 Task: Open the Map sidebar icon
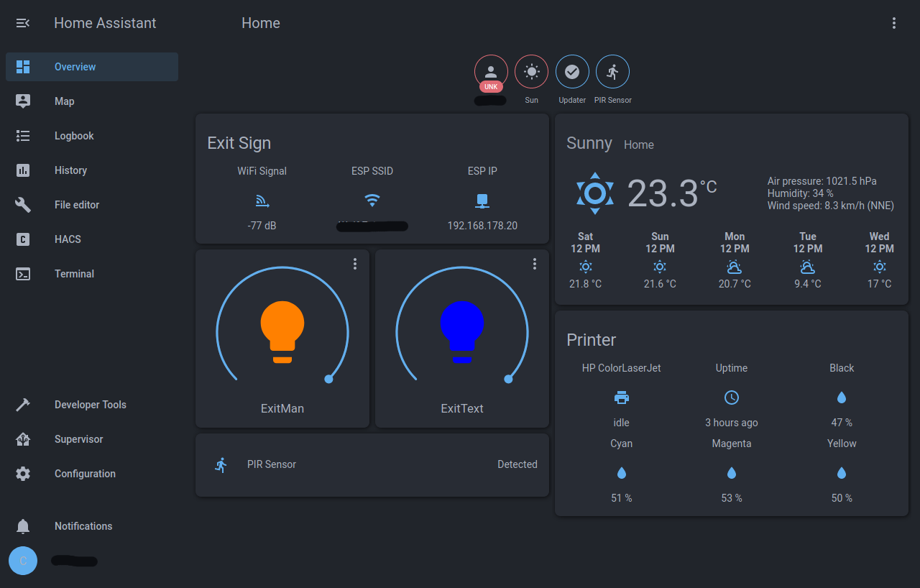point(22,101)
